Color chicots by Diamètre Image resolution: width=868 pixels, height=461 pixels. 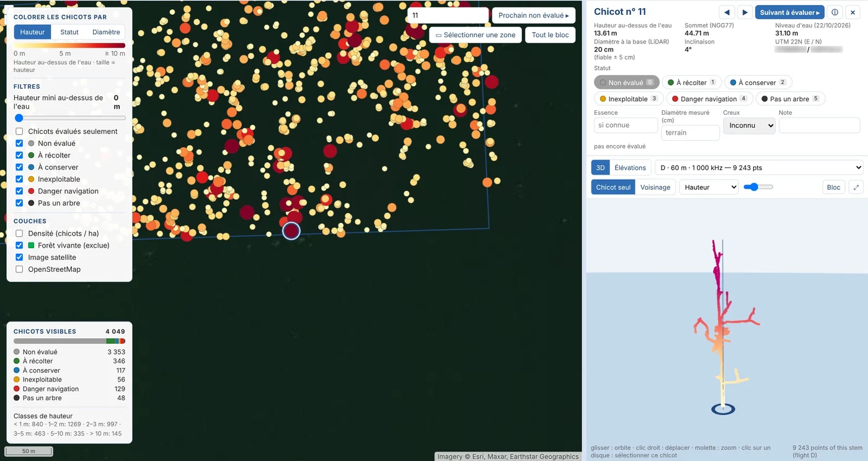[x=106, y=32]
